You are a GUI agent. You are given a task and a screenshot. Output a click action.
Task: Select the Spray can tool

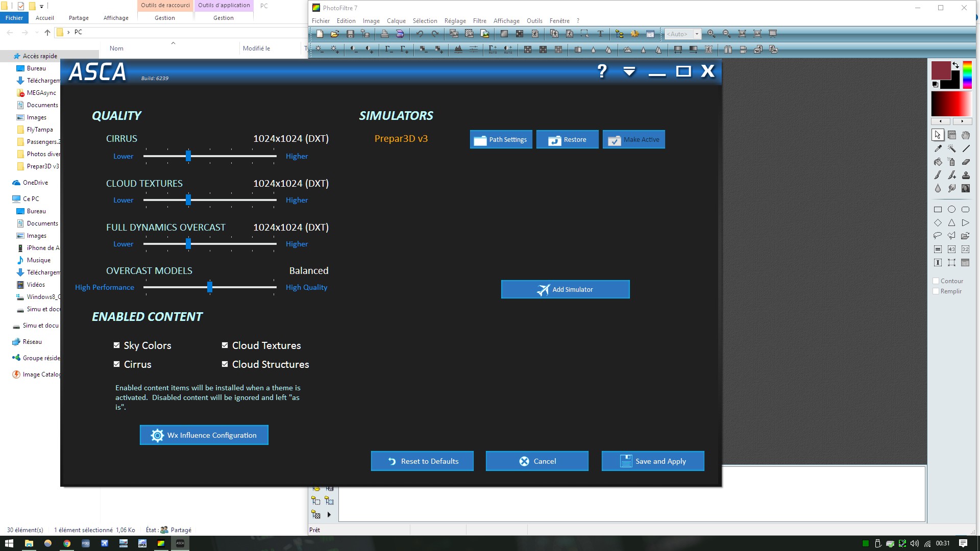952,162
